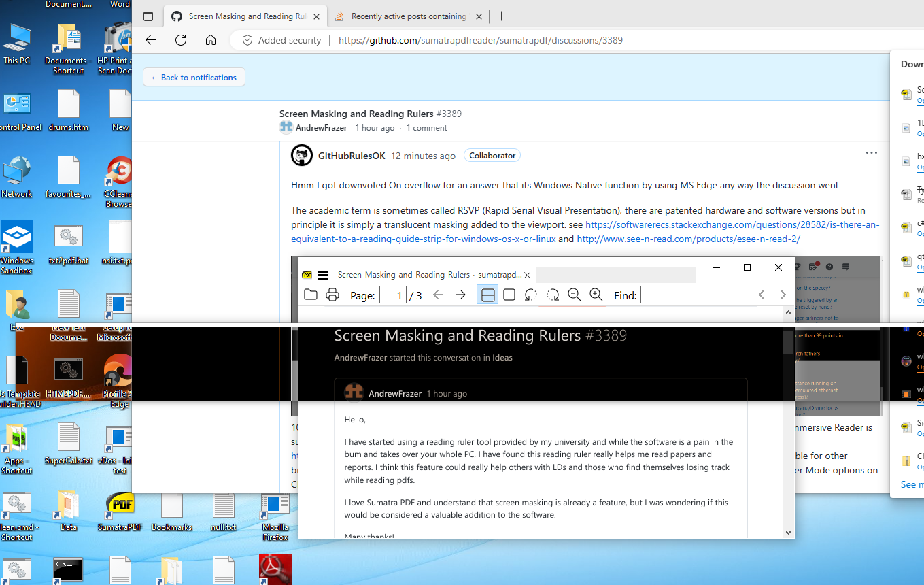Click Back to notifications
The width and height of the screenshot is (924, 585).
(194, 77)
